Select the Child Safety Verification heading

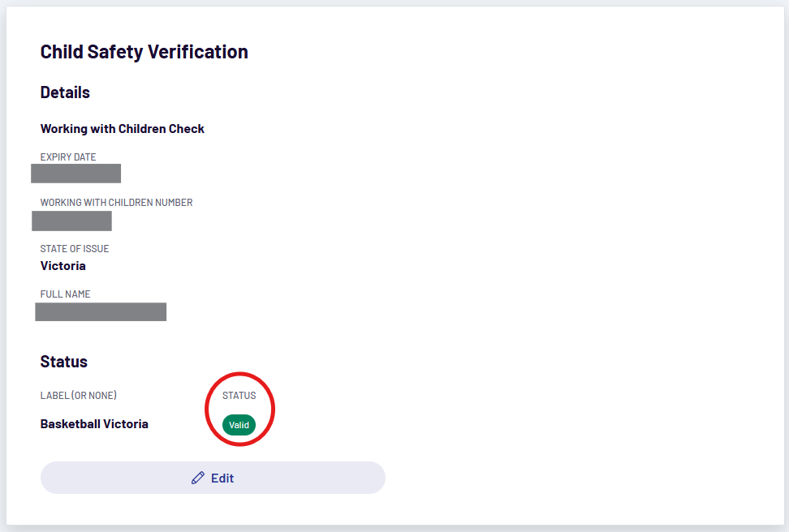click(x=144, y=51)
